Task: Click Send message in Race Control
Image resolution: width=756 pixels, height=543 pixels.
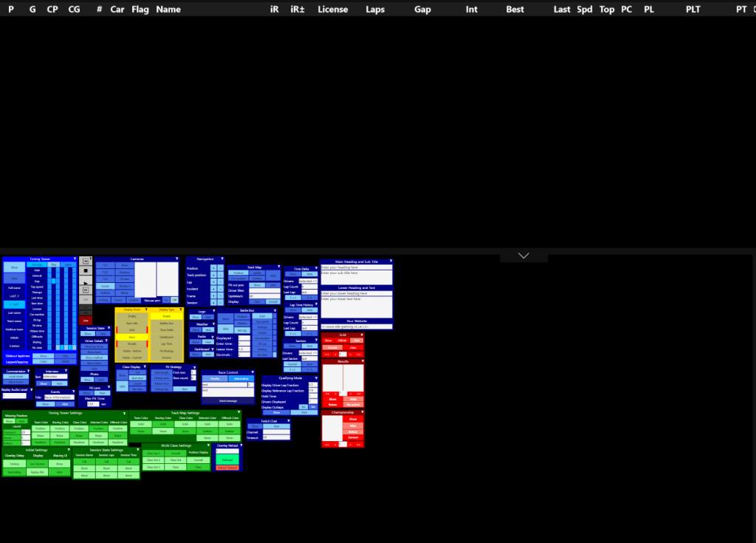Action: tap(228, 400)
